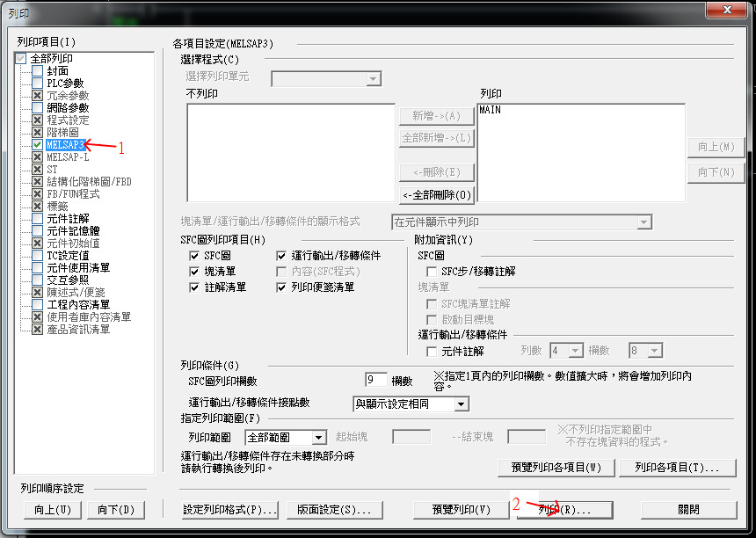The width and height of the screenshot is (756, 538).
Task: Select 元件註解 in the print items list
Action: (x=67, y=218)
